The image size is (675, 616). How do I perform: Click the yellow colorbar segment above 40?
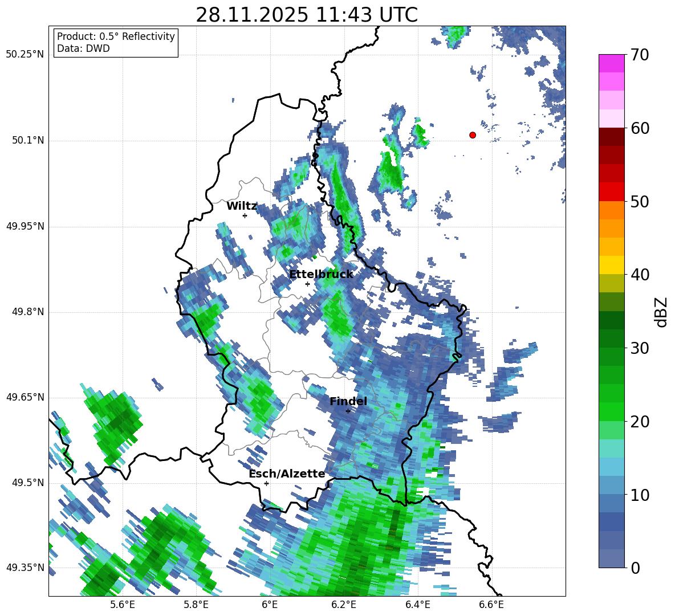[x=611, y=265]
